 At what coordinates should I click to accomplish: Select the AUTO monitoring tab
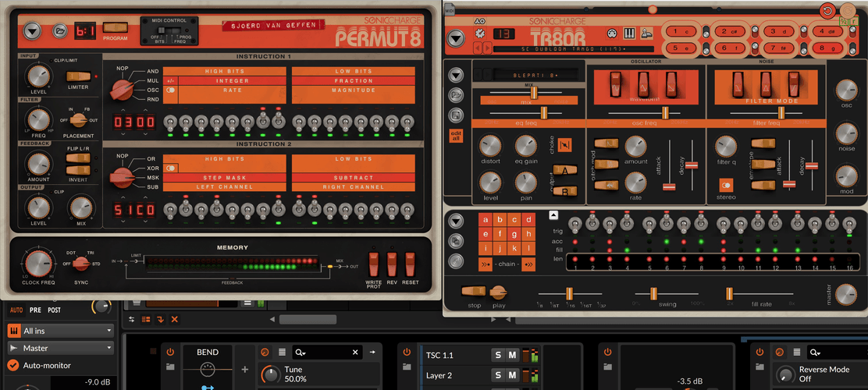click(16, 310)
